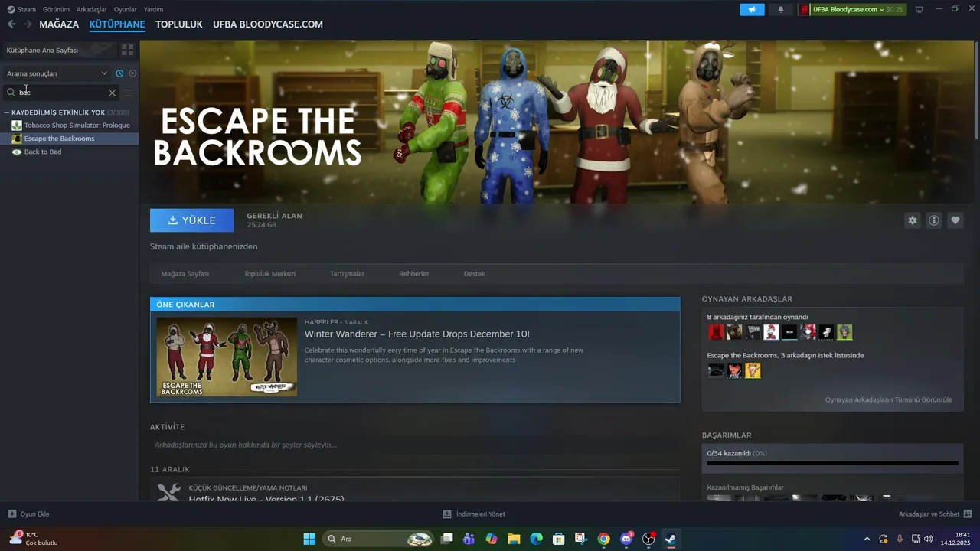Switch to the TOPLULUK tab

pyautogui.click(x=179, y=24)
